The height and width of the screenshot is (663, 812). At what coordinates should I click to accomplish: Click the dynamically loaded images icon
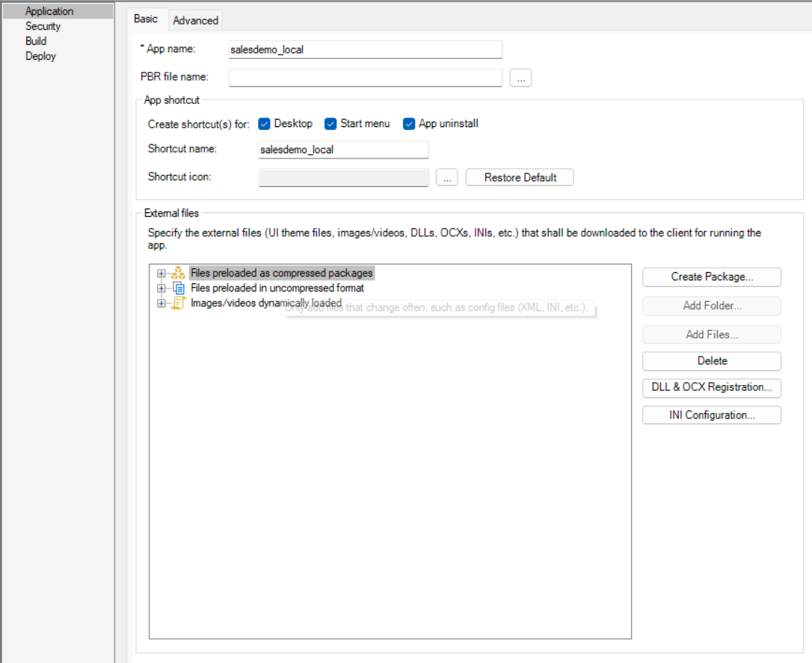[179, 303]
